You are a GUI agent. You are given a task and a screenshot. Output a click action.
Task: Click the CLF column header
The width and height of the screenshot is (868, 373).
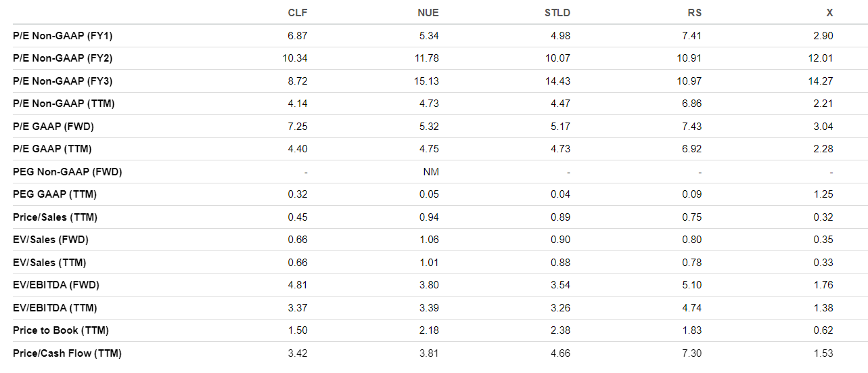point(298,13)
